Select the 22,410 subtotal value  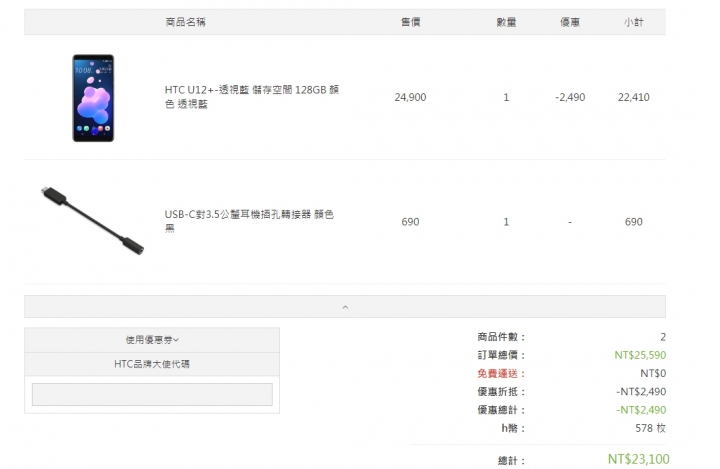click(634, 97)
